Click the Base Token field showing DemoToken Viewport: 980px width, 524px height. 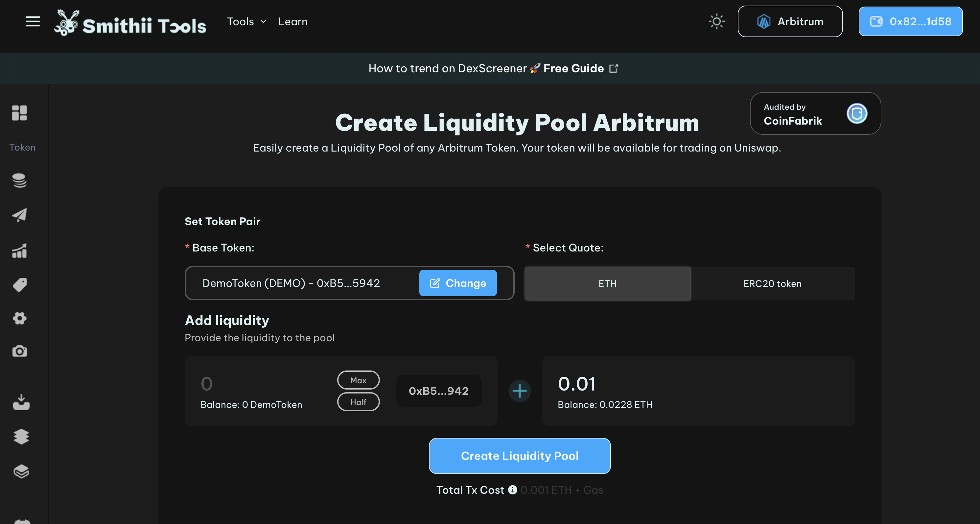click(349, 283)
